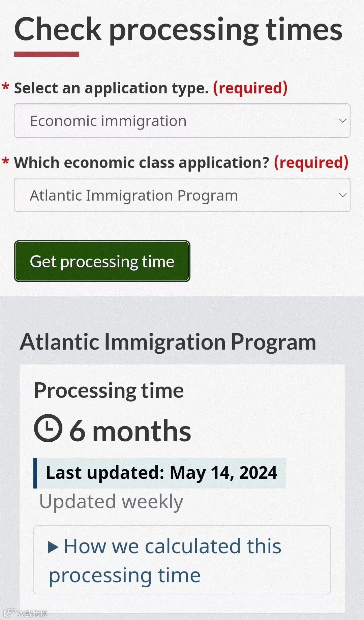This screenshot has height=620, width=364.
Task: Click the chevron arrow on Economic immigration dropdown
Action: click(342, 121)
